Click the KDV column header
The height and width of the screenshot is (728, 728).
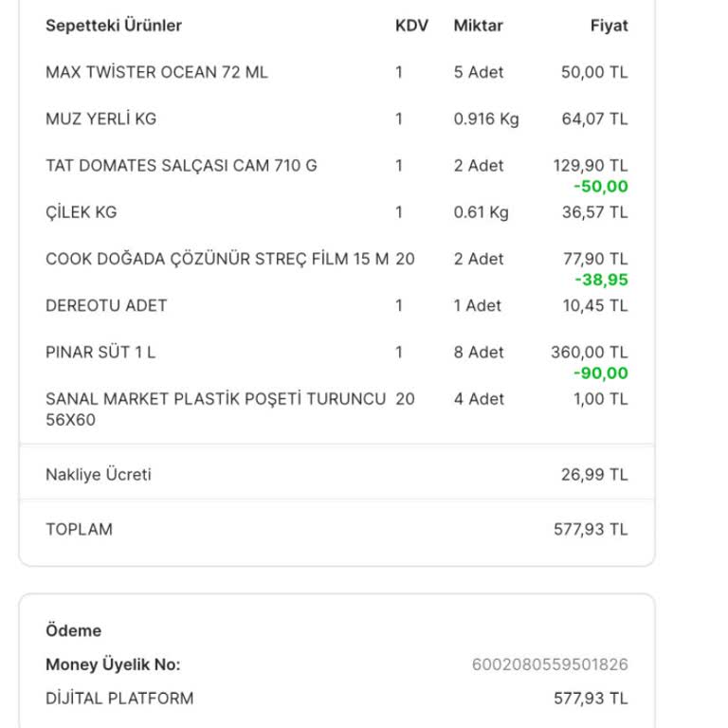tap(411, 26)
